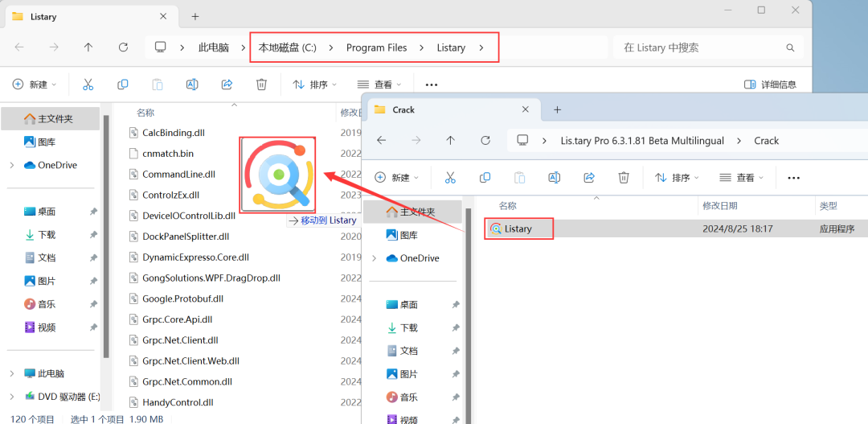Click Copy icon in Listary window toolbar
The image size is (868, 424).
click(x=123, y=84)
